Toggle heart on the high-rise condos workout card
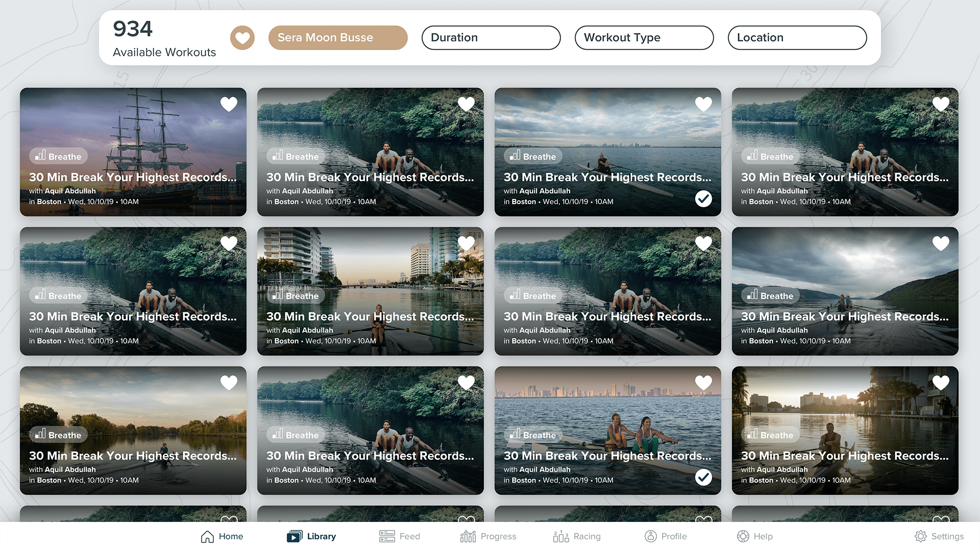 467,243
